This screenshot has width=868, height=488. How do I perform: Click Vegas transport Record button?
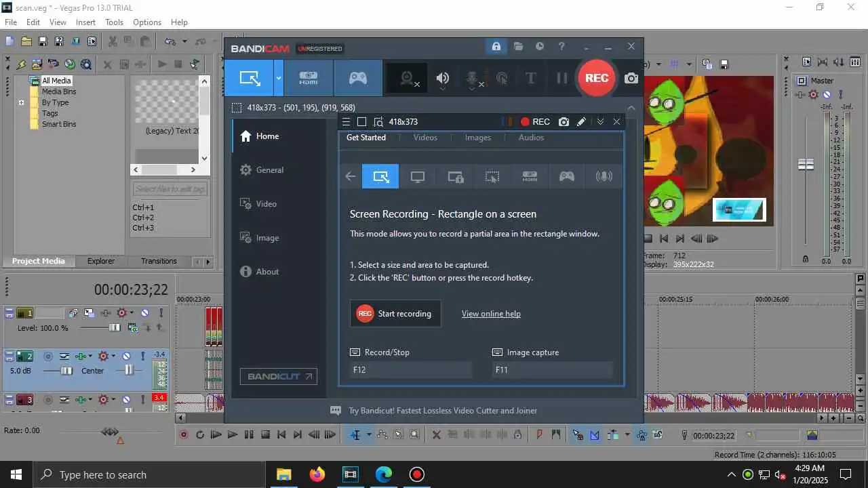pos(183,435)
